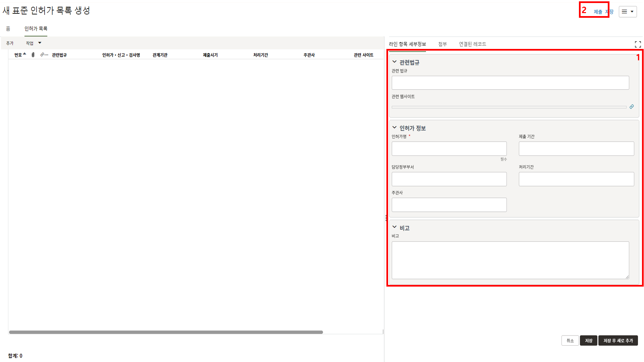644x362 pixels.
Task: Expand detail panel to full screen
Action: coord(638,44)
